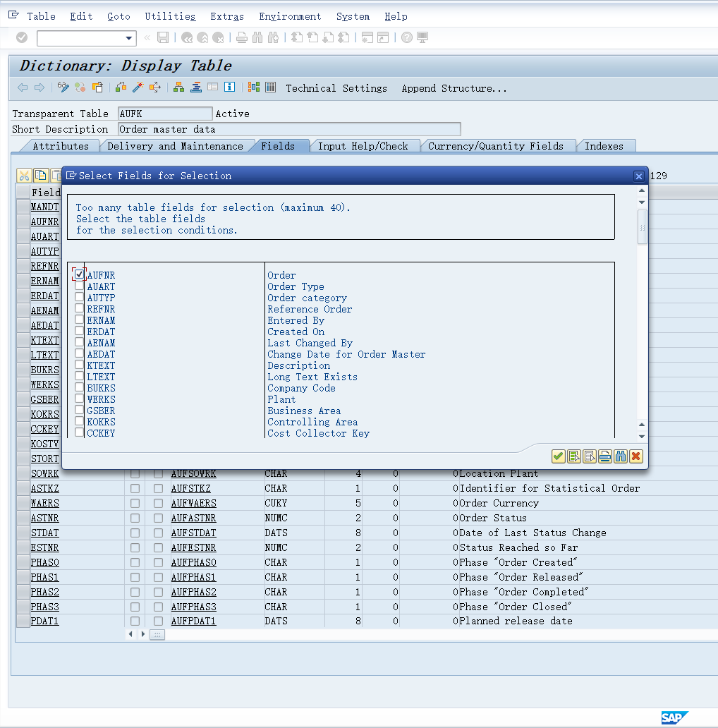
Task: Cancel the dialog with the red X icon
Action: pyautogui.click(x=636, y=456)
